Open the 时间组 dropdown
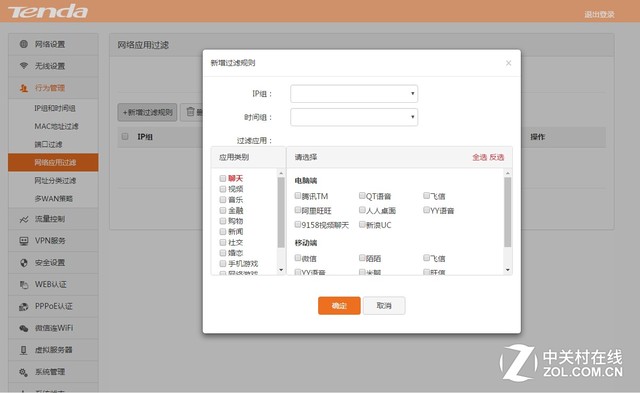 (x=354, y=117)
